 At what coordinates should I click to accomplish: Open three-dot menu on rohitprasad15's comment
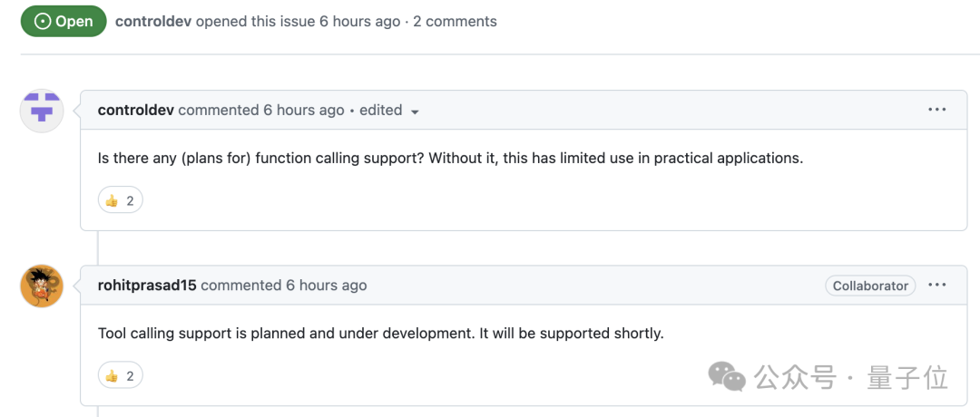937,285
